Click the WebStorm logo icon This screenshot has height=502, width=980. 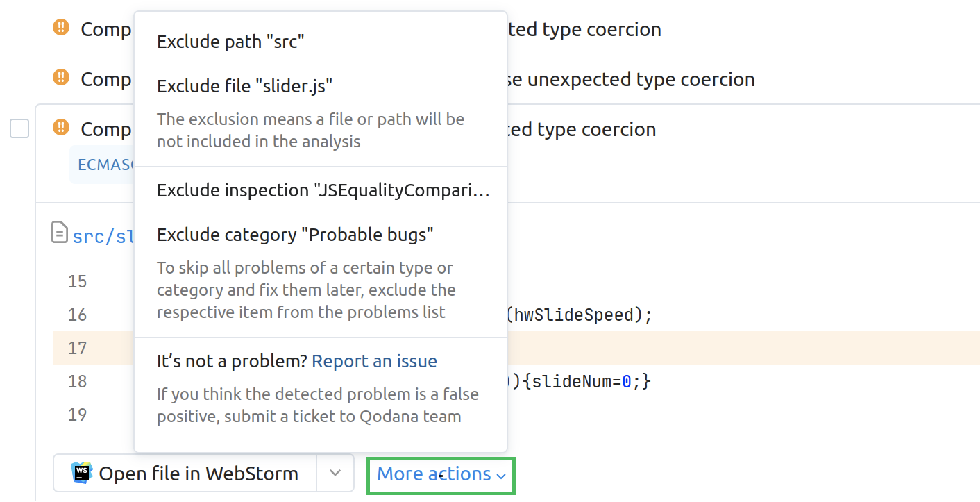82,473
